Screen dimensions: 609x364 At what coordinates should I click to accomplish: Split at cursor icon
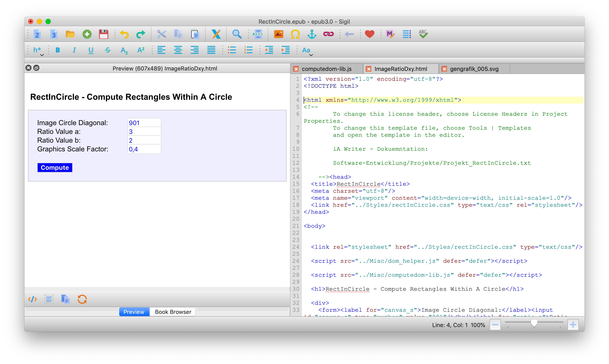tap(257, 34)
